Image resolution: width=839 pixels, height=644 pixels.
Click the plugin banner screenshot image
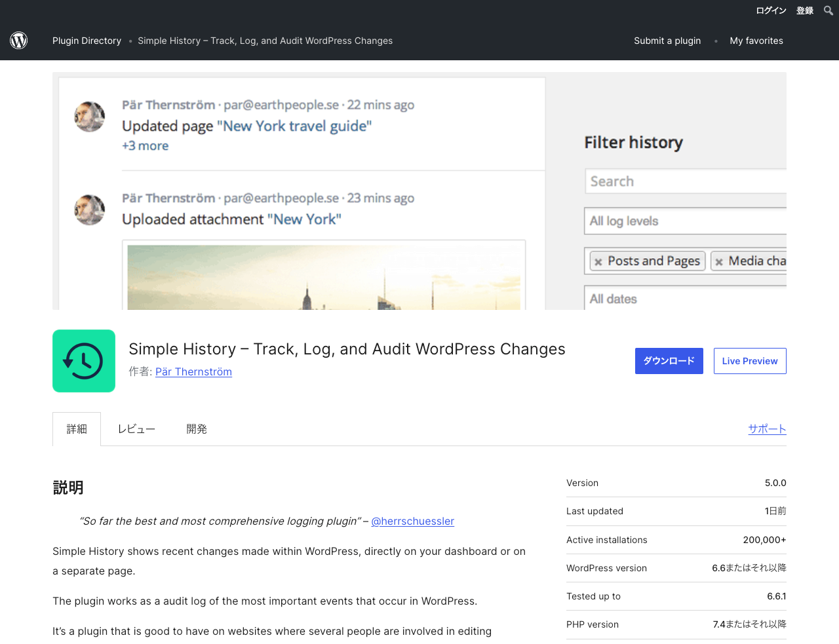pyautogui.click(x=419, y=191)
